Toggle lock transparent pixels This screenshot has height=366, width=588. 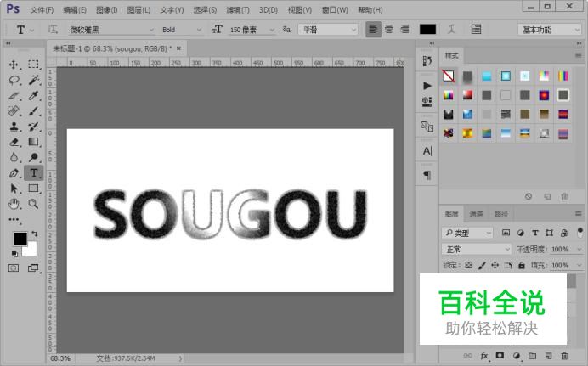click(469, 265)
